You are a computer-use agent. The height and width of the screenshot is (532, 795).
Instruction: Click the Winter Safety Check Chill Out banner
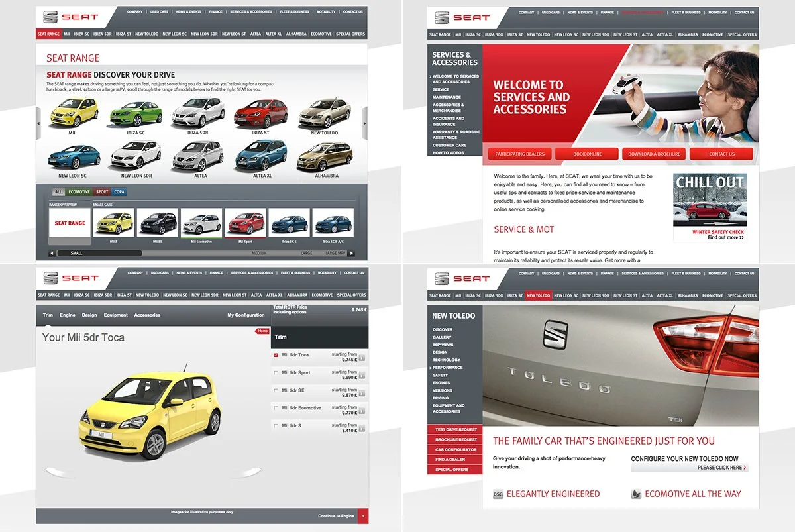point(710,207)
